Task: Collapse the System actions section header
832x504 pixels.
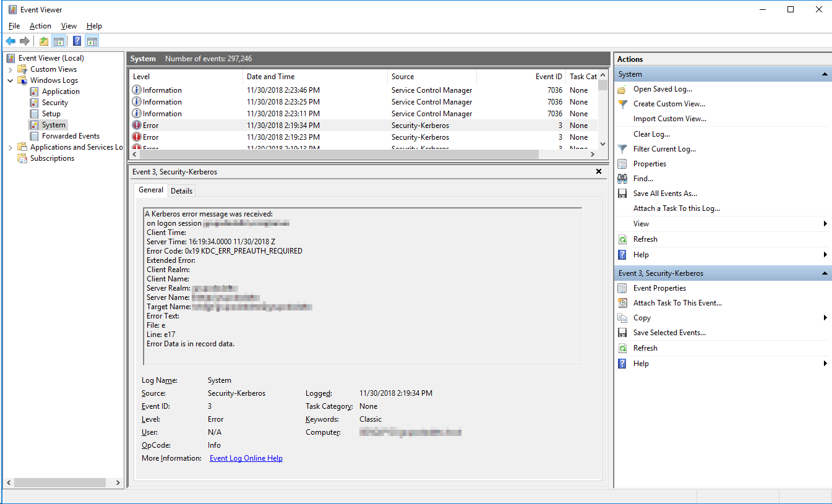Action: (x=825, y=74)
